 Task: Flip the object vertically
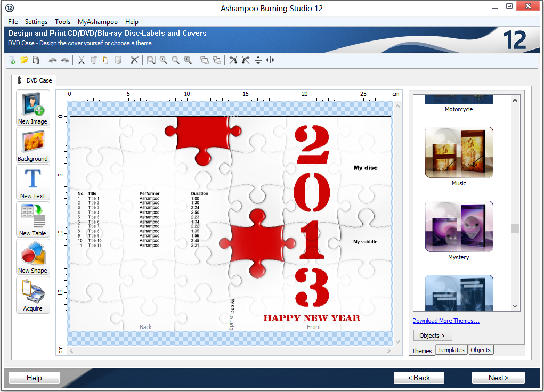(x=258, y=60)
